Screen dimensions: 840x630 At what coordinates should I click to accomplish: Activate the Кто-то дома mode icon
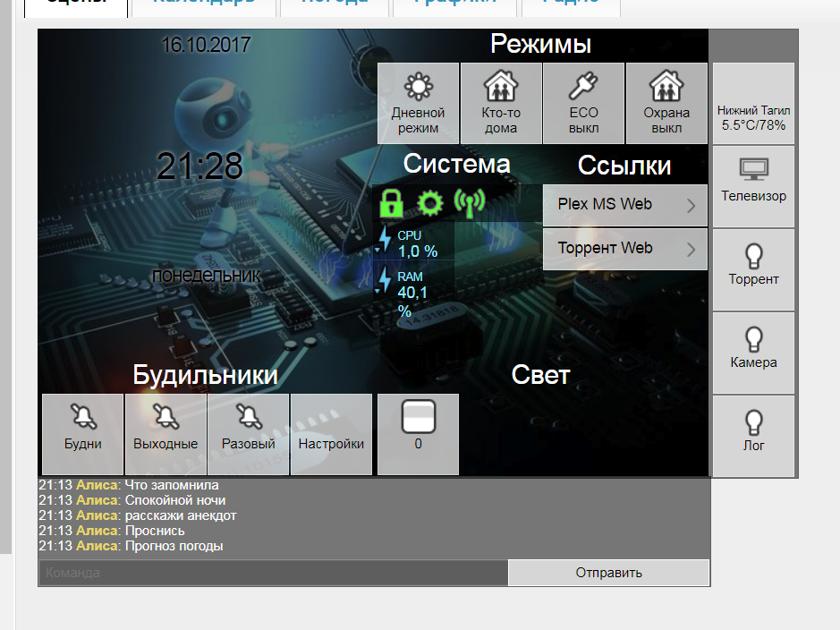[x=500, y=101]
